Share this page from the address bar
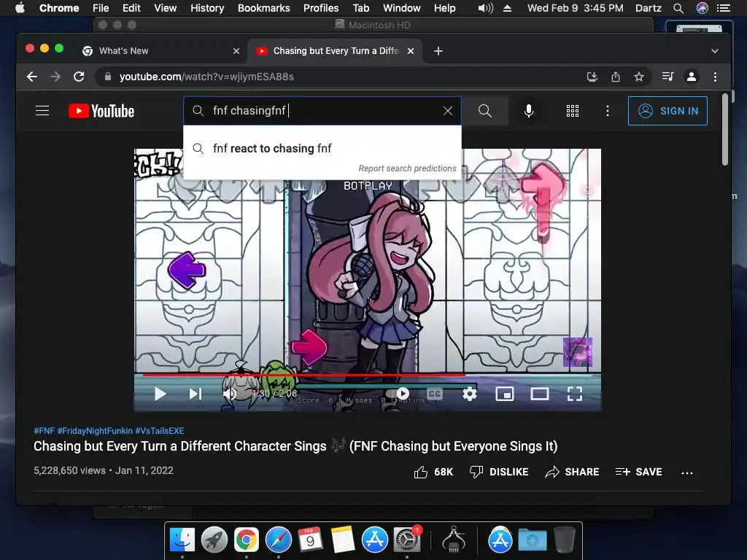 (616, 77)
